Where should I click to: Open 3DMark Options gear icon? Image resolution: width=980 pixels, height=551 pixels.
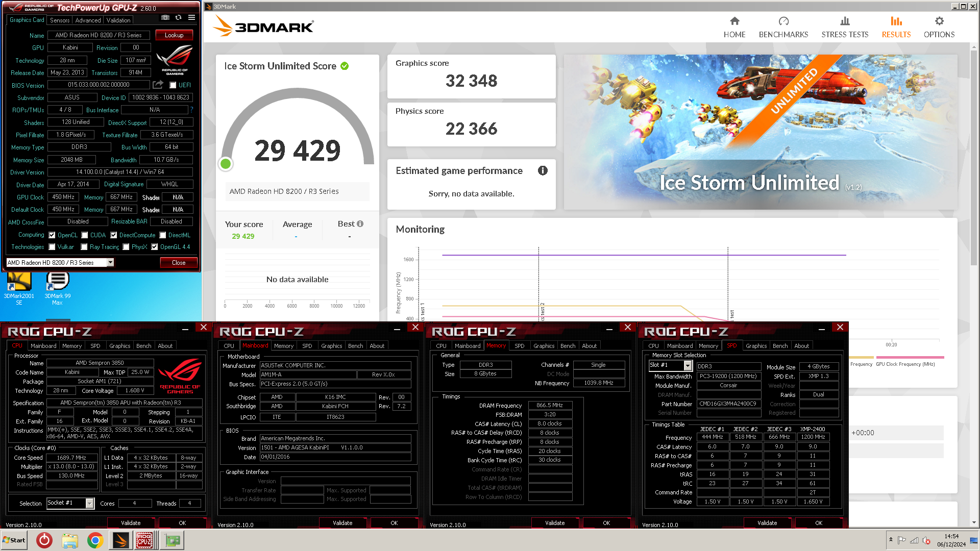[939, 21]
